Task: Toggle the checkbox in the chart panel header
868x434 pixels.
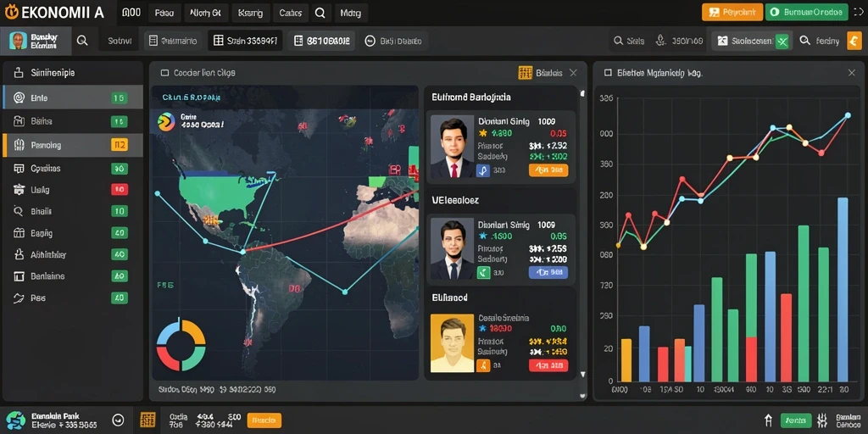Action: pyautogui.click(x=608, y=73)
